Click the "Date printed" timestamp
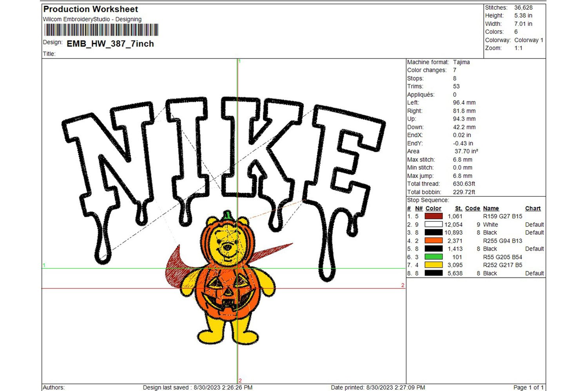This screenshot has width=588, height=391. point(378,387)
